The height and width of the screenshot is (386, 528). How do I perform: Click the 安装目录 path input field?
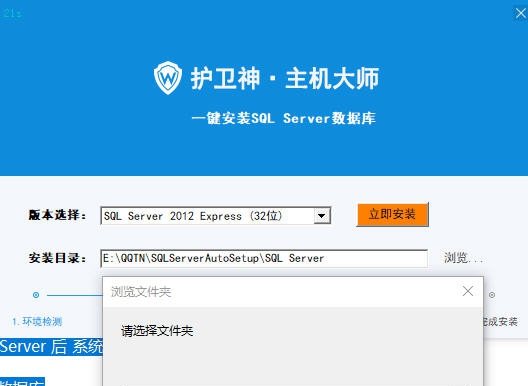click(x=264, y=258)
